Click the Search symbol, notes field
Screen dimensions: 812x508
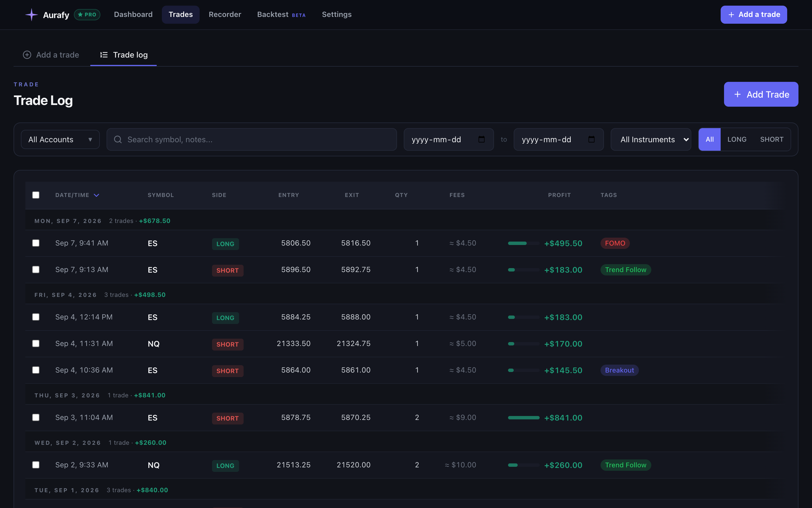pos(252,139)
